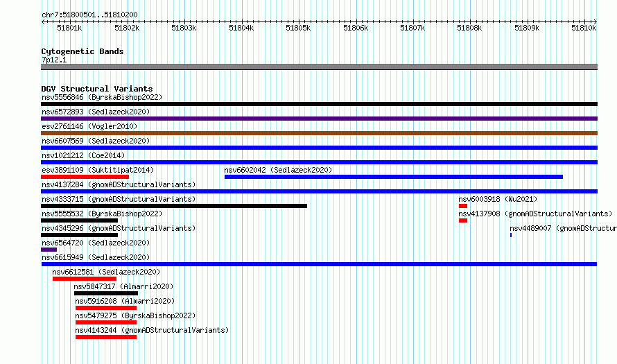Image resolution: width=617 pixels, height=364 pixels.
Task: Click red bar under nsv5479275
Action: click(106, 322)
